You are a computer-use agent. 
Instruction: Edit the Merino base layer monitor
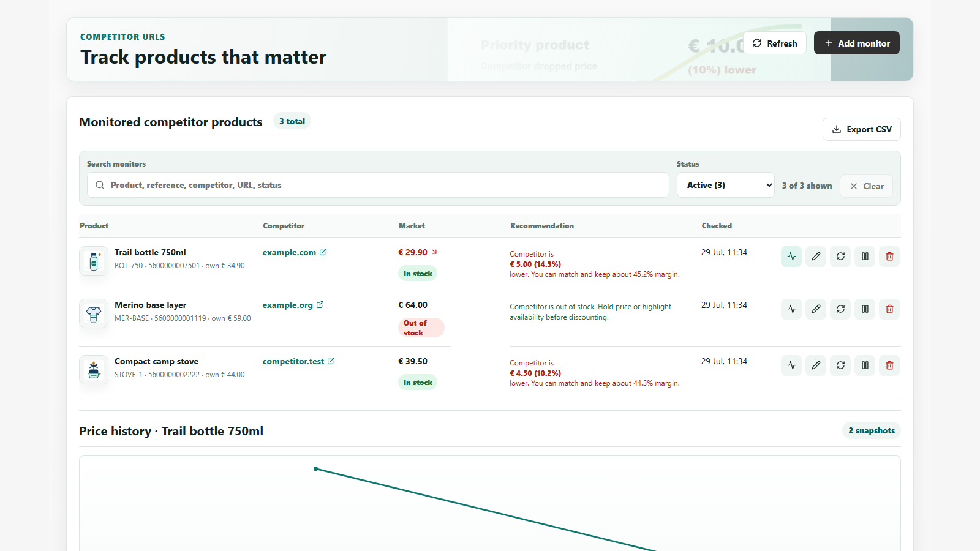(816, 309)
